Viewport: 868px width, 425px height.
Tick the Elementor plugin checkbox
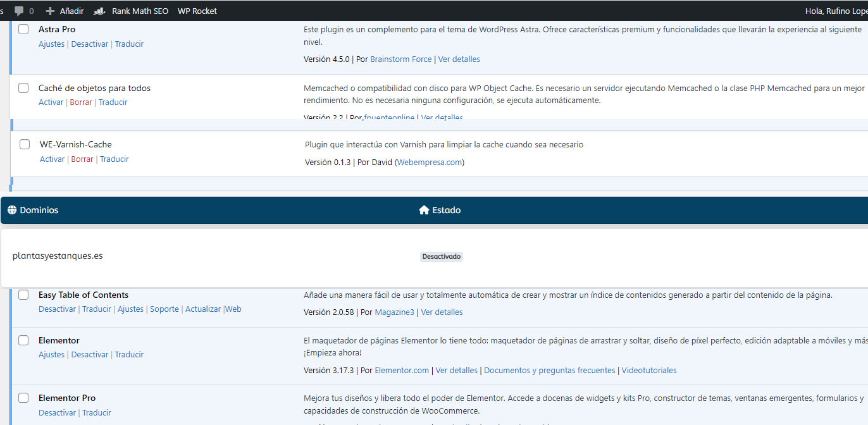point(23,340)
